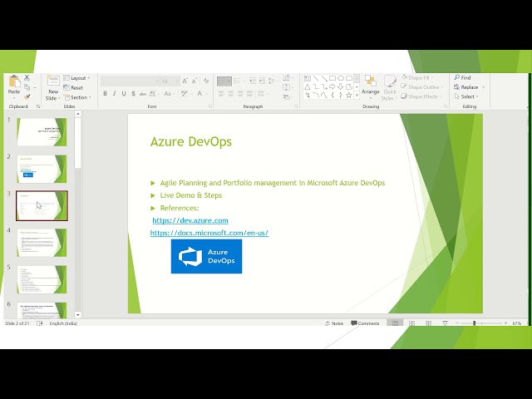Toggle Bold formatting

(x=106, y=94)
